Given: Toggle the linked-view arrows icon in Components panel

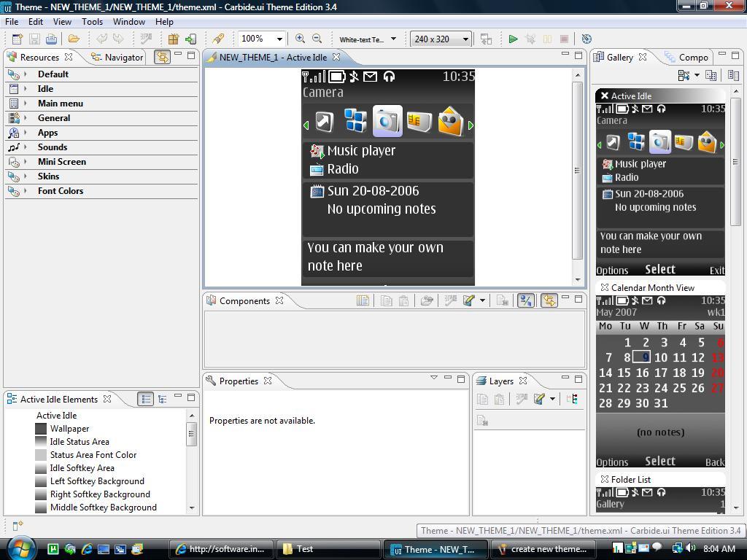Looking at the screenshot, I should point(549,300).
